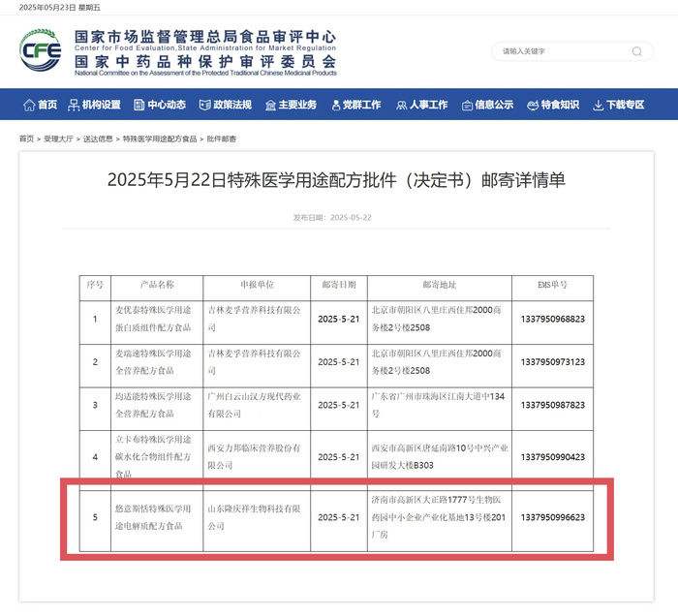678x616 pixels.
Task: Open the 信息公示 menu item
Action: point(494,105)
